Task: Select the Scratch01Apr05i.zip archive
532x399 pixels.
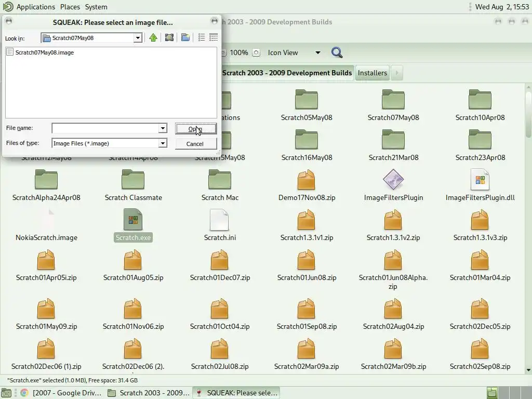Action: 46,265
